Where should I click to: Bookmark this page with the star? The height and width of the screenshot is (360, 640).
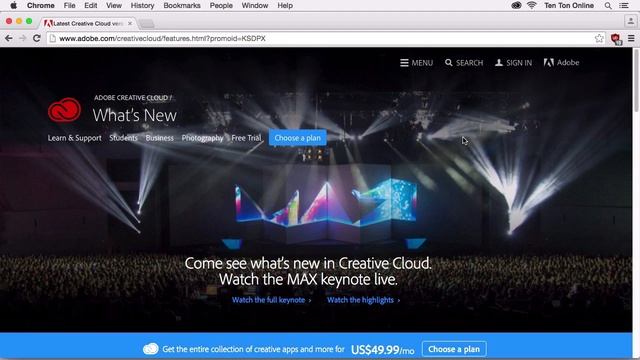[x=599, y=38]
